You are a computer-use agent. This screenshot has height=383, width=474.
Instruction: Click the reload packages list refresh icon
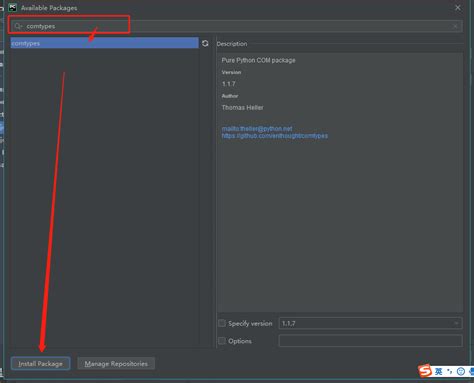coord(205,43)
